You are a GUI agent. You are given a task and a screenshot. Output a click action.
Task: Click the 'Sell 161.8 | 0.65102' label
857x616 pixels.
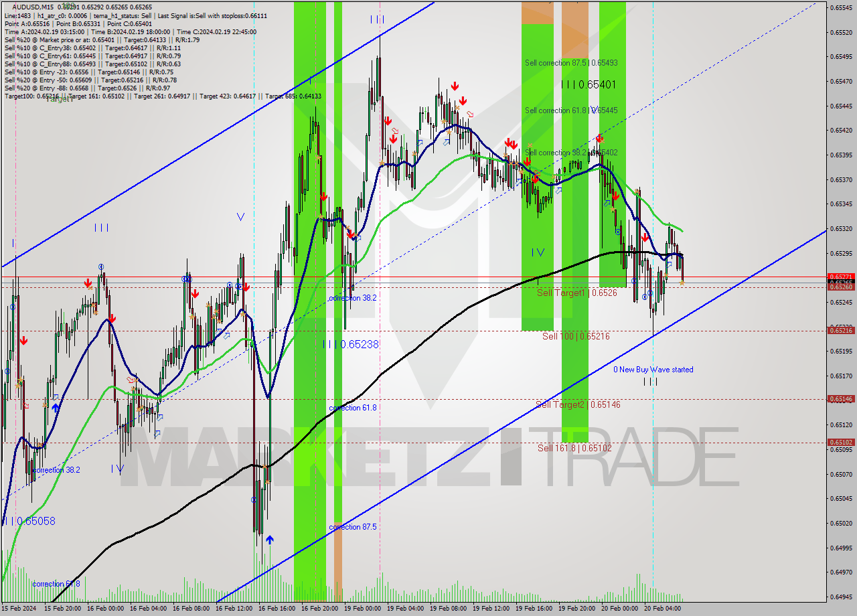coord(574,448)
